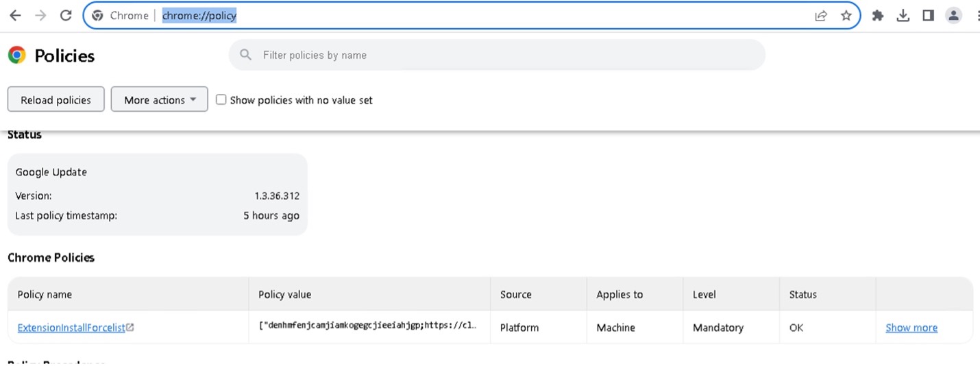Viewport: 980px width, 366px height.
Task: Open the More actions dropdown
Action: pos(160,99)
